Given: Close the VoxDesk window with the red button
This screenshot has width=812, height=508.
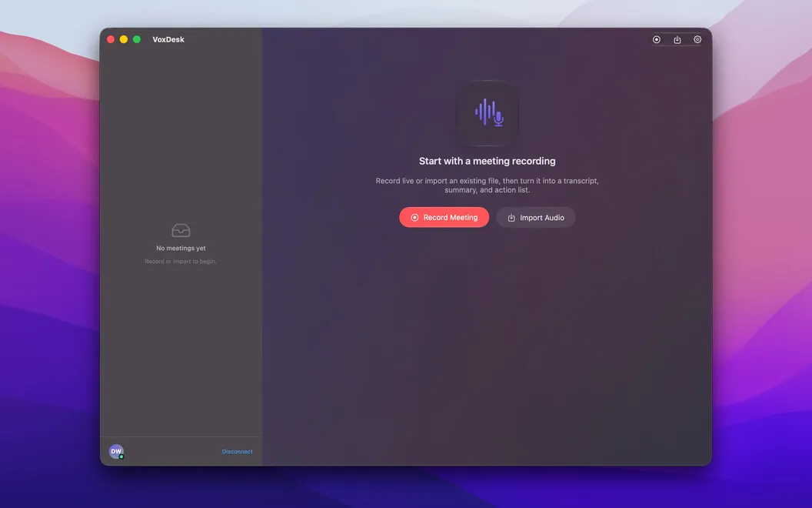Looking at the screenshot, I should click(110, 39).
